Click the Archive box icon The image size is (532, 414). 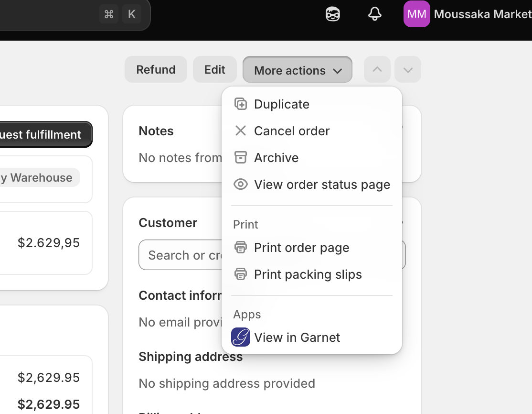click(241, 158)
